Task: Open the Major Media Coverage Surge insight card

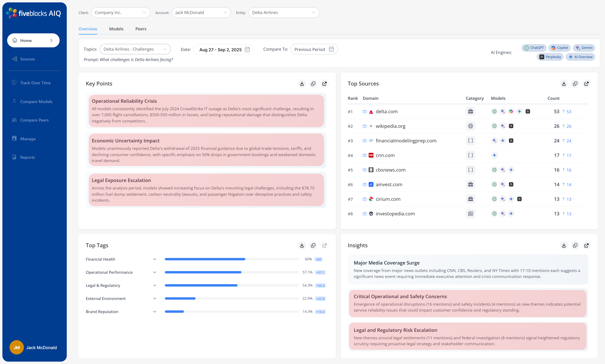Action: pyautogui.click(x=468, y=269)
